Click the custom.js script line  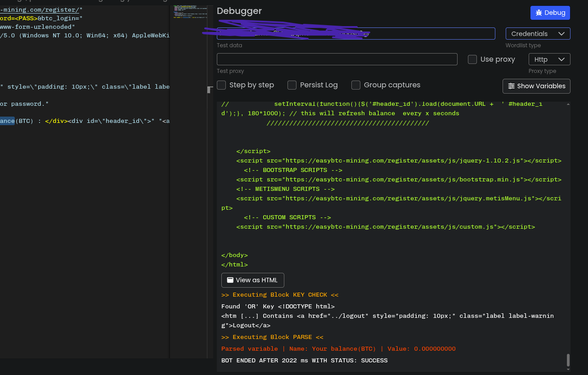click(x=386, y=226)
